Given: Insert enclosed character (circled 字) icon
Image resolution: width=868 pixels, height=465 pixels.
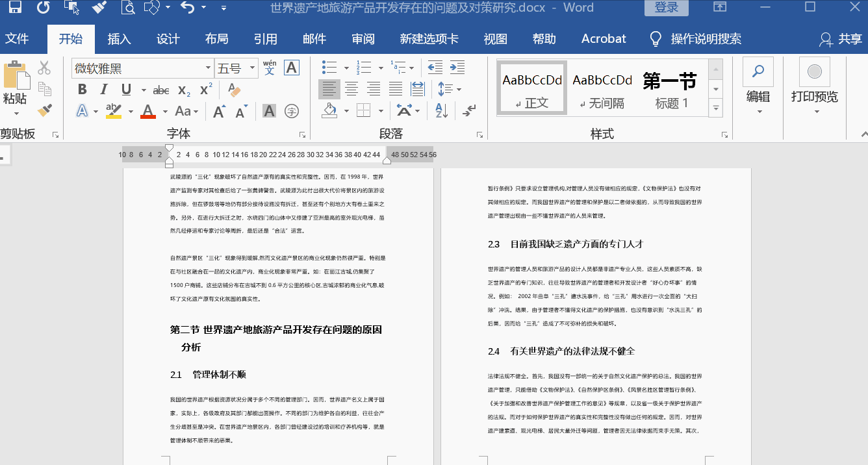Looking at the screenshot, I should coord(292,111).
